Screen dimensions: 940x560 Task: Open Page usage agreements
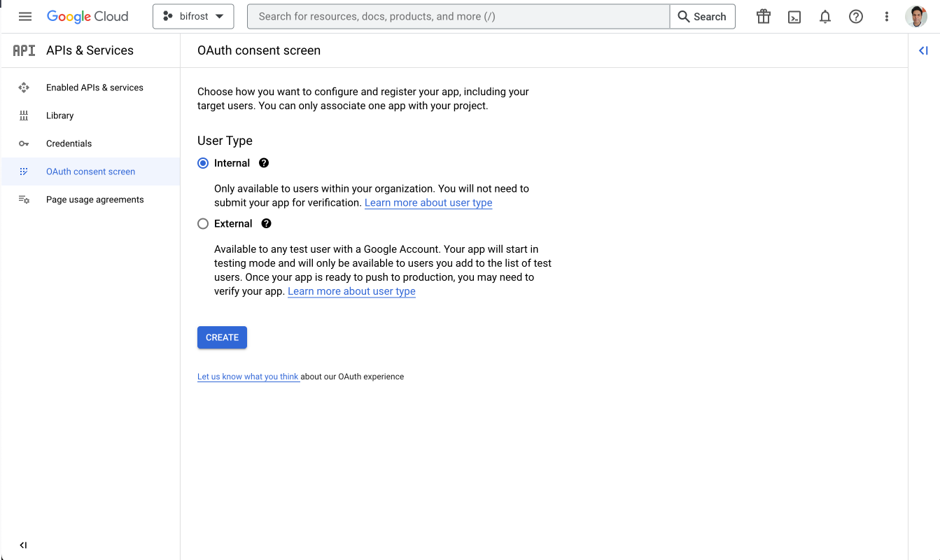pyautogui.click(x=90, y=199)
